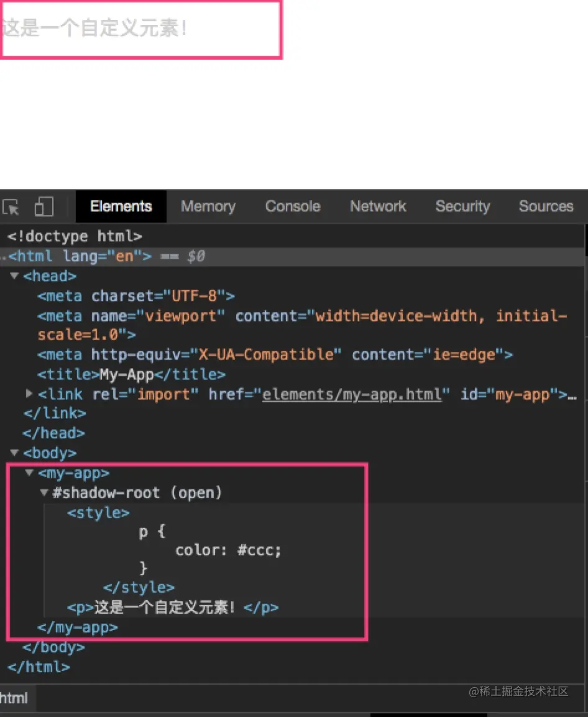Select the meta http-equiv X-UA-Compatible line
This screenshot has height=717, width=588.
point(275,354)
